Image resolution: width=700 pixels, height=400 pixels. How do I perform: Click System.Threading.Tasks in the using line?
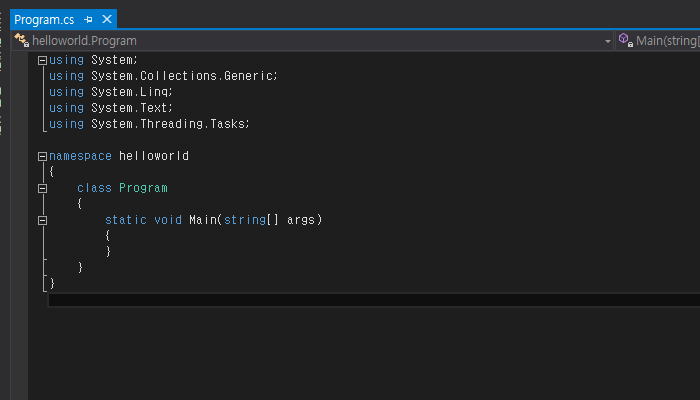[168, 124]
